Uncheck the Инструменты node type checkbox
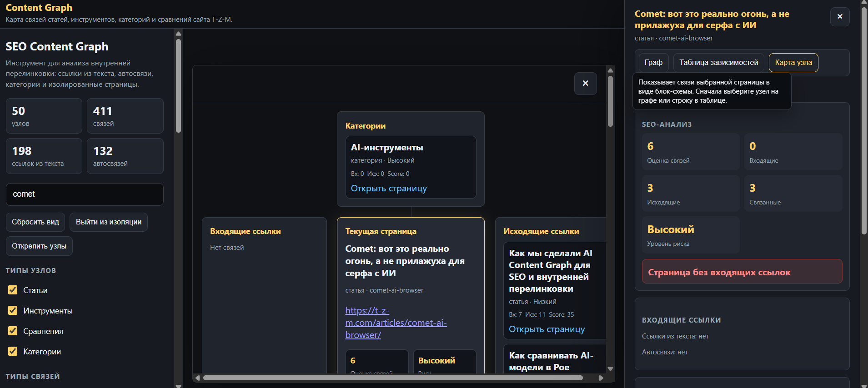The width and height of the screenshot is (868, 388). coord(13,310)
